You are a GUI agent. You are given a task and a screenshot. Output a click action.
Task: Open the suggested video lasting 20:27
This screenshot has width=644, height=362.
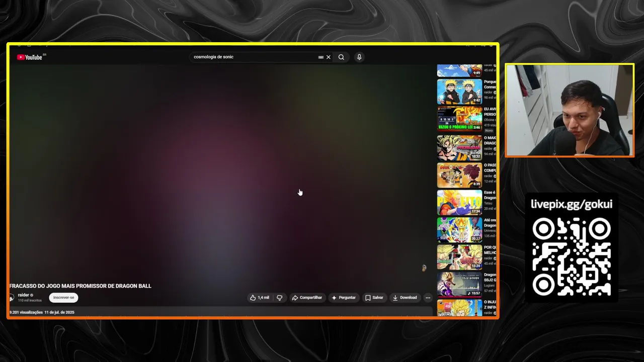(459, 229)
